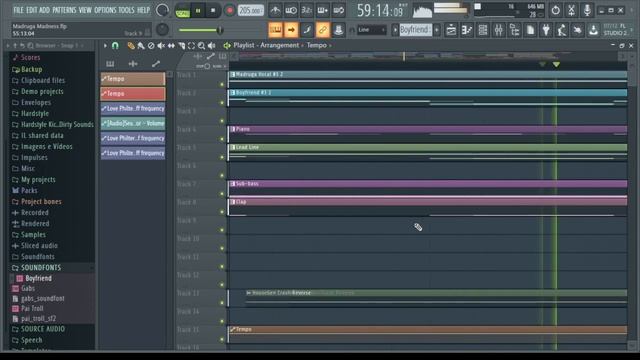Open the Browser options arrow menu
Screen dimensions: 640x360
tap(8, 46)
